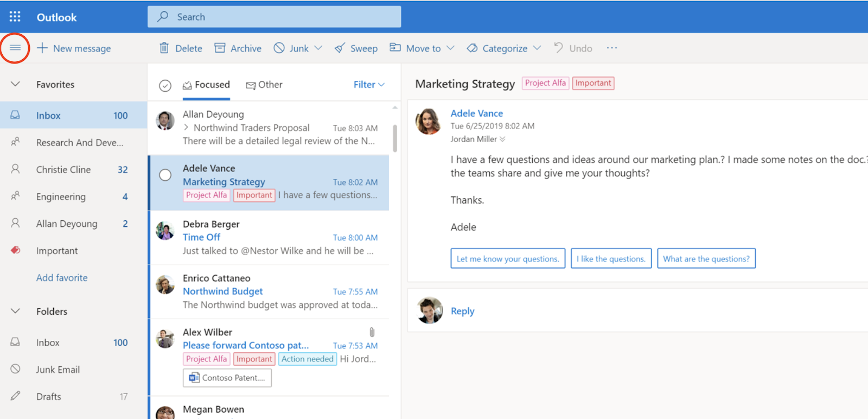Click the Favorites Inbox tray icon

click(x=15, y=115)
